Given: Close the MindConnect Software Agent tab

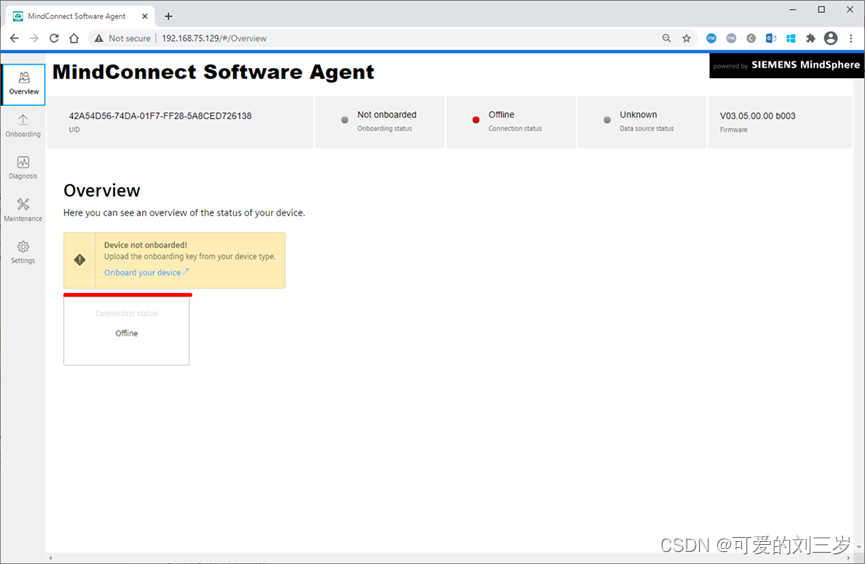Looking at the screenshot, I should [x=145, y=17].
